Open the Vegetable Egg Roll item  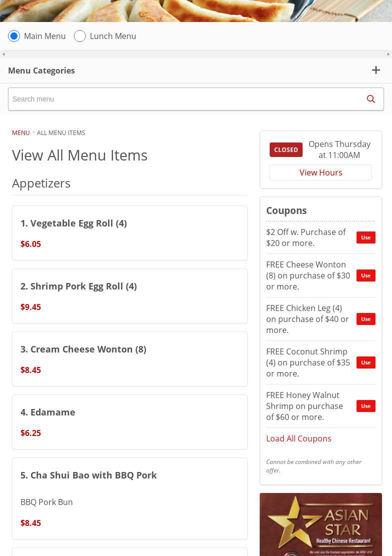[129, 233]
